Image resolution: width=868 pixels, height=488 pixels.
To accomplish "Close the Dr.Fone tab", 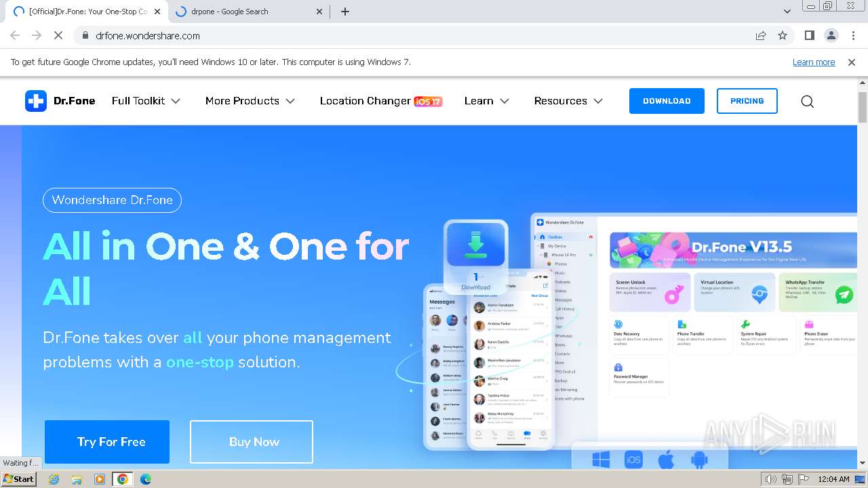I will (157, 12).
